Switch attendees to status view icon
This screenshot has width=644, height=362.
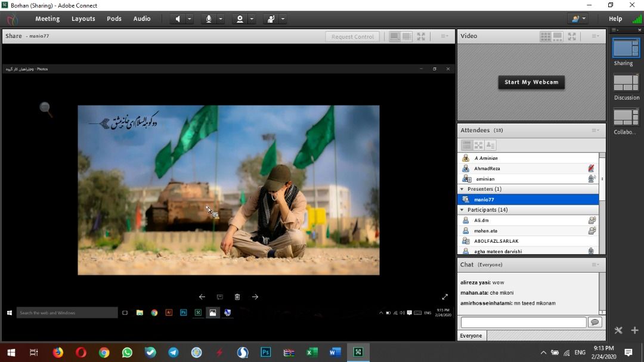click(491, 145)
